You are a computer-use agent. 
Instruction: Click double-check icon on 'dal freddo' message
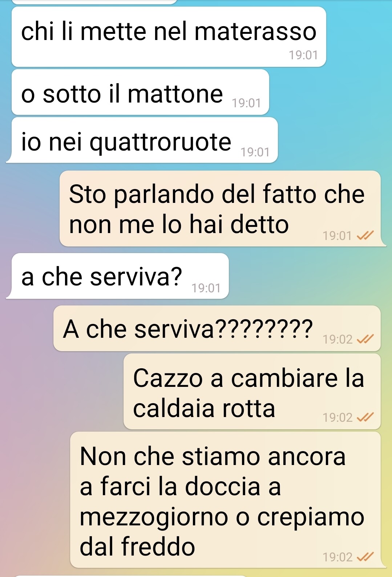[x=365, y=557]
